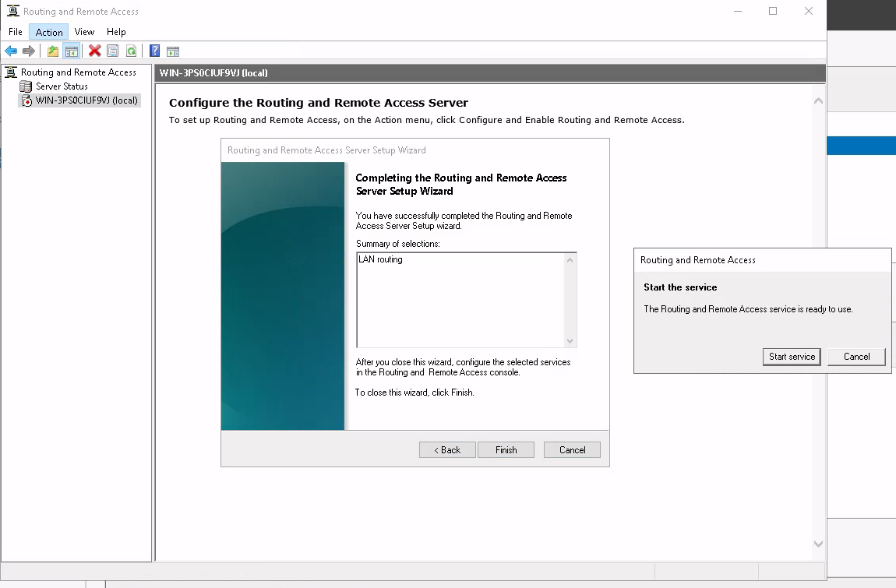Open the View menu
The image size is (896, 588).
[85, 32]
